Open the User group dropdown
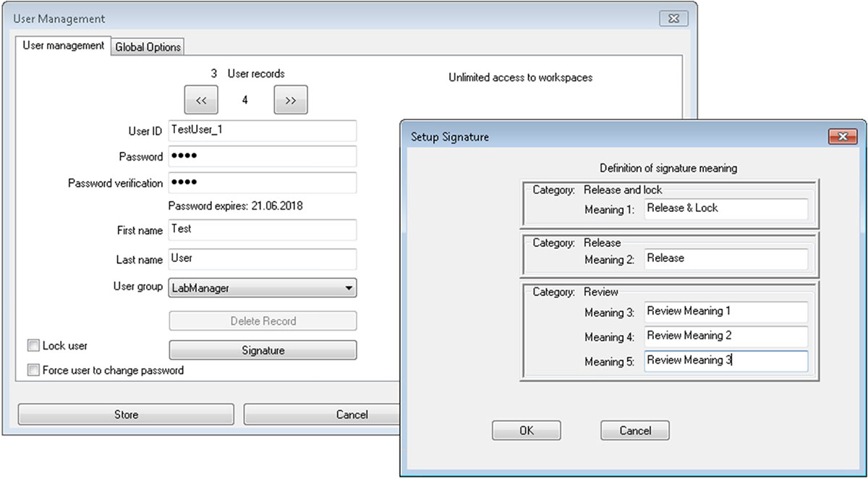This screenshot has height=479, width=868. tap(262, 287)
